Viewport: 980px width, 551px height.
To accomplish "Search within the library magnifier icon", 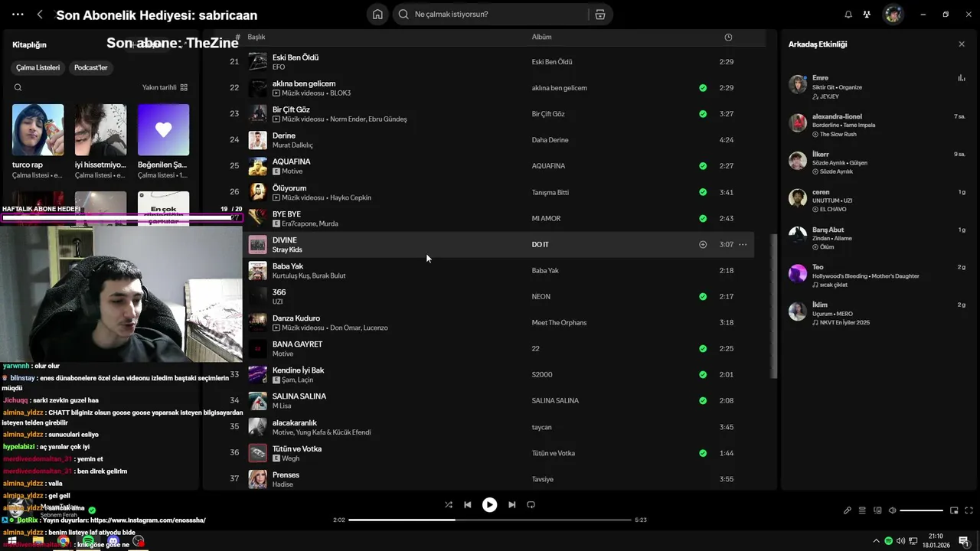I will point(18,87).
